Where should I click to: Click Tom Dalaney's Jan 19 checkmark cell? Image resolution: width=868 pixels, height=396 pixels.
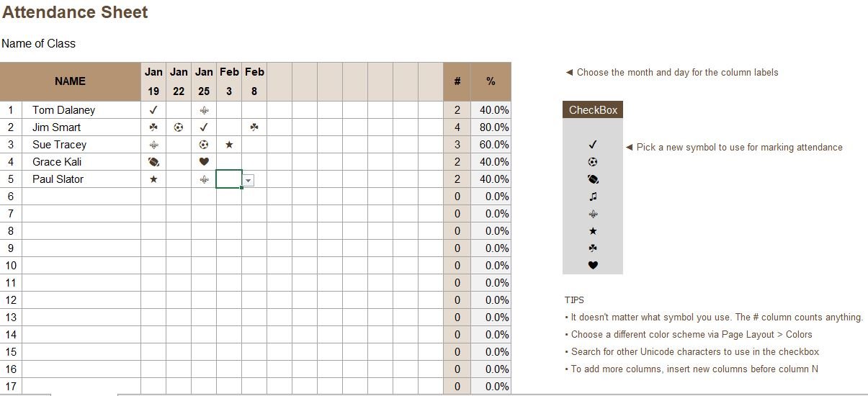pyautogui.click(x=153, y=110)
